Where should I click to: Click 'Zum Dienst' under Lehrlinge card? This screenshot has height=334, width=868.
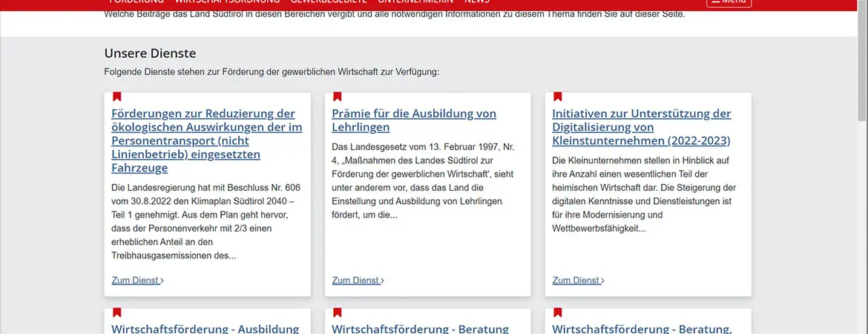point(358,281)
